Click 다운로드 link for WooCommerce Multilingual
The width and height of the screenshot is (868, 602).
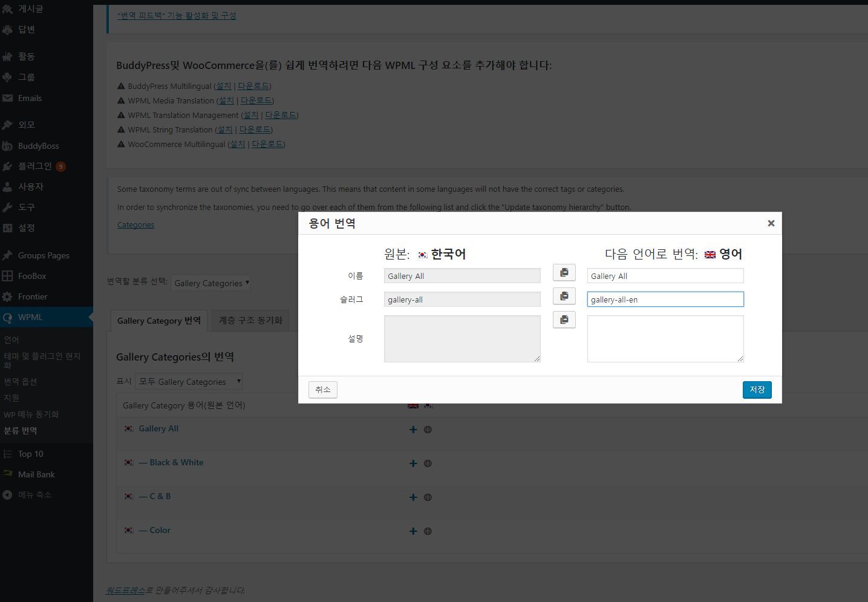pyautogui.click(x=267, y=144)
